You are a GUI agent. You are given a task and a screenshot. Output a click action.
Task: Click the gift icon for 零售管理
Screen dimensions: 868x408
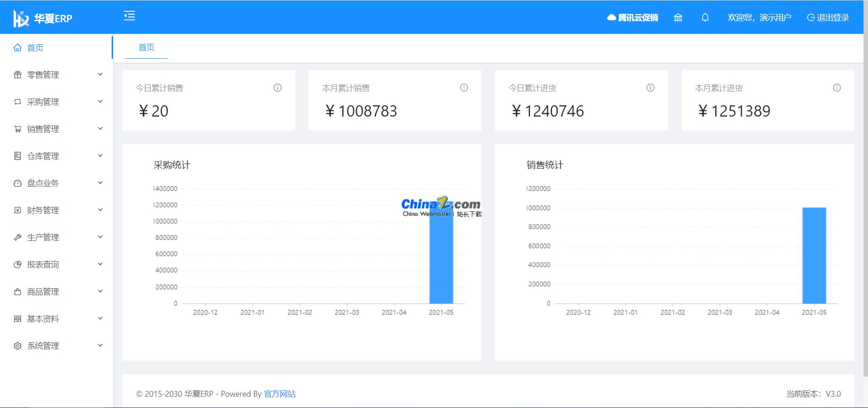pos(18,75)
